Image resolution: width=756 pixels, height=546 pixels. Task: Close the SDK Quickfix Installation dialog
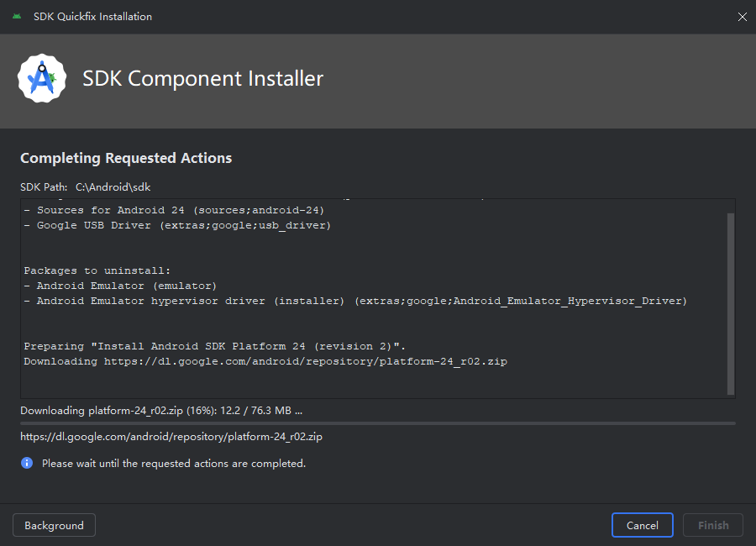click(x=742, y=17)
